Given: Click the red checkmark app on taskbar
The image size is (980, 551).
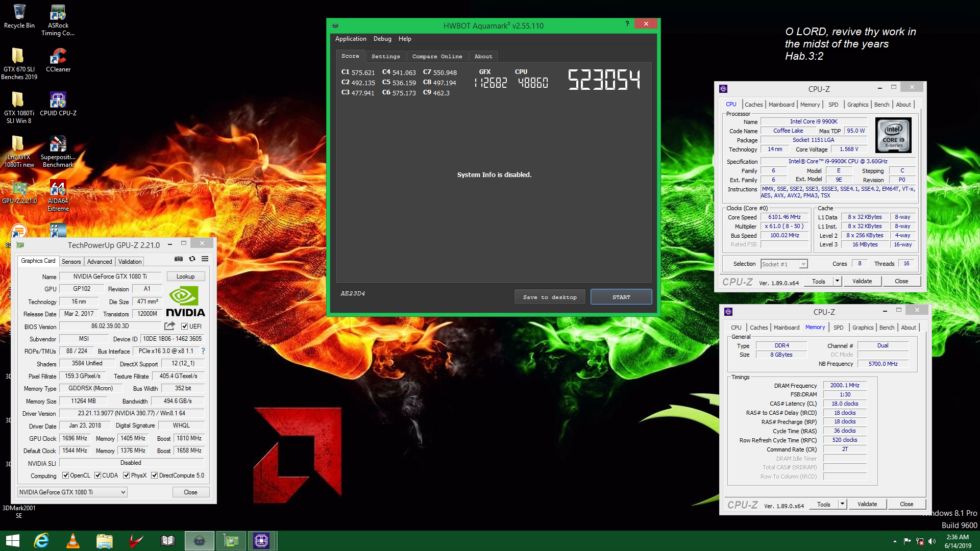Looking at the screenshot, I should (136, 541).
